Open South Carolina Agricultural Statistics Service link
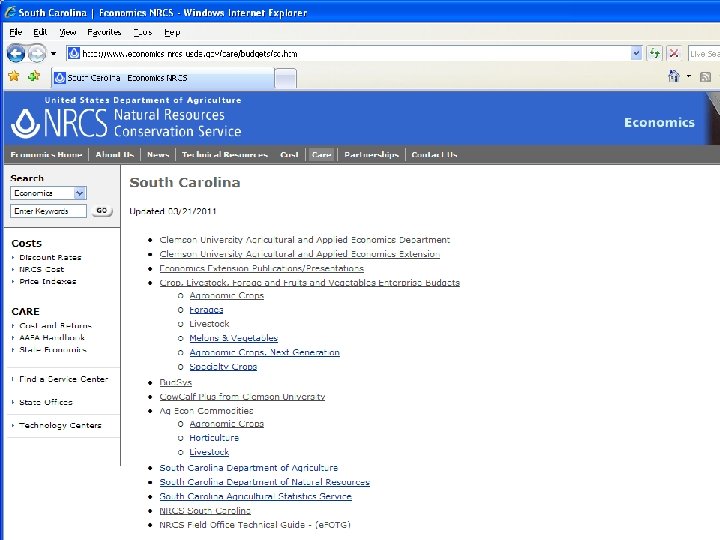Image resolution: width=720 pixels, height=540 pixels. pos(255,496)
